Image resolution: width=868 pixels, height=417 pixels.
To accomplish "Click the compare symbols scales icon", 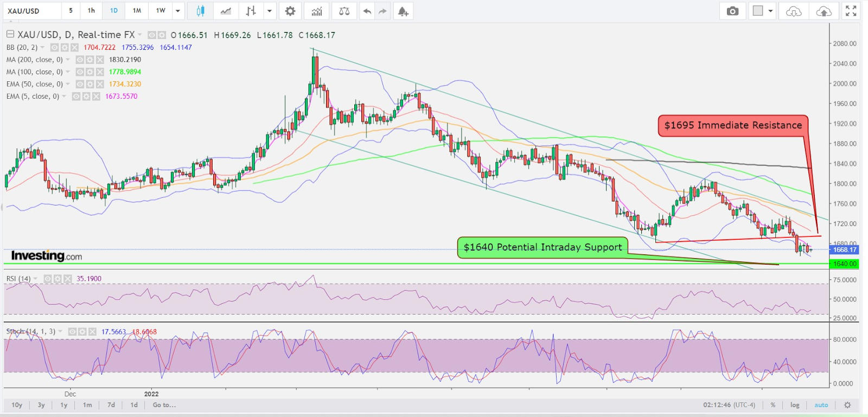I will pos(344,11).
